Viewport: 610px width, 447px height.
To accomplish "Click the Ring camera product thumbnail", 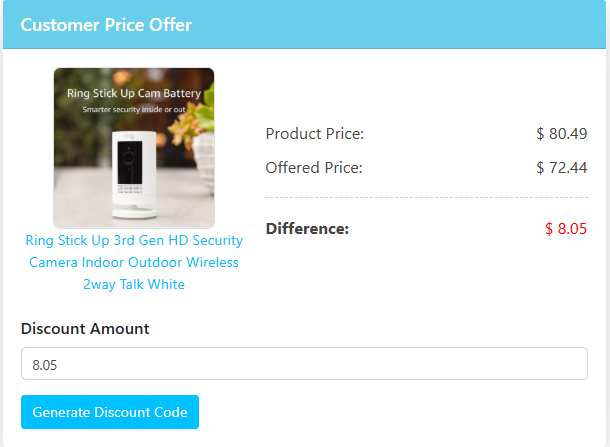I will 134,148.
